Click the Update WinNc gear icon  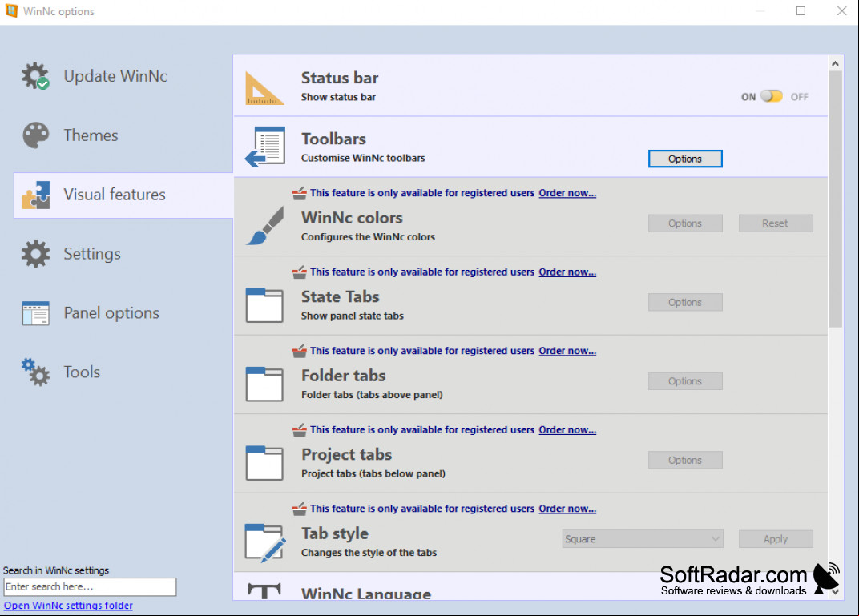tap(35, 75)
